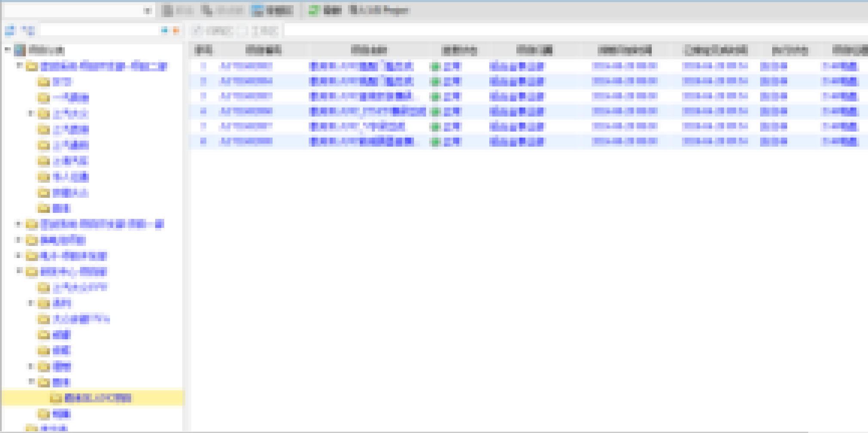Click the green status icon in the first table row

(436, 67)
